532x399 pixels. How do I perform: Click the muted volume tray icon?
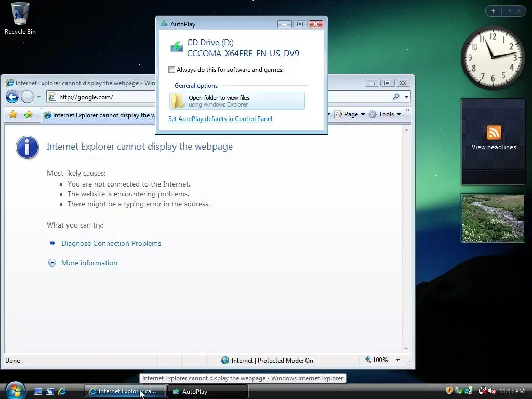coord(492,391)
